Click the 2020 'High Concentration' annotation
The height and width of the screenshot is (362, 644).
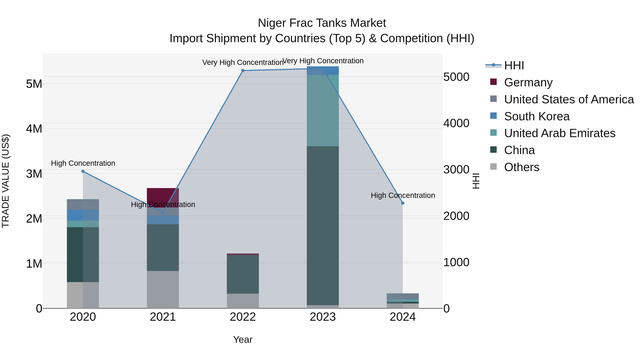coord(83,163)
